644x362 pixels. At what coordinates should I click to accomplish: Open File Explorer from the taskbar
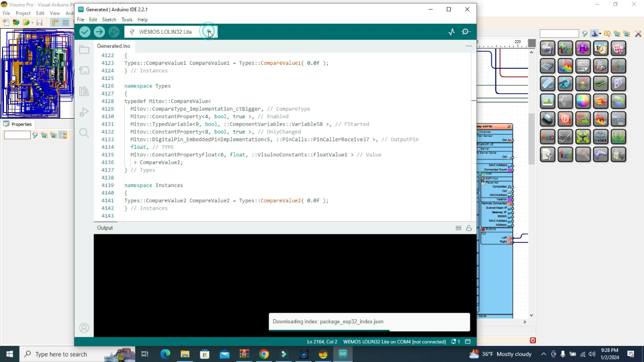185,354
